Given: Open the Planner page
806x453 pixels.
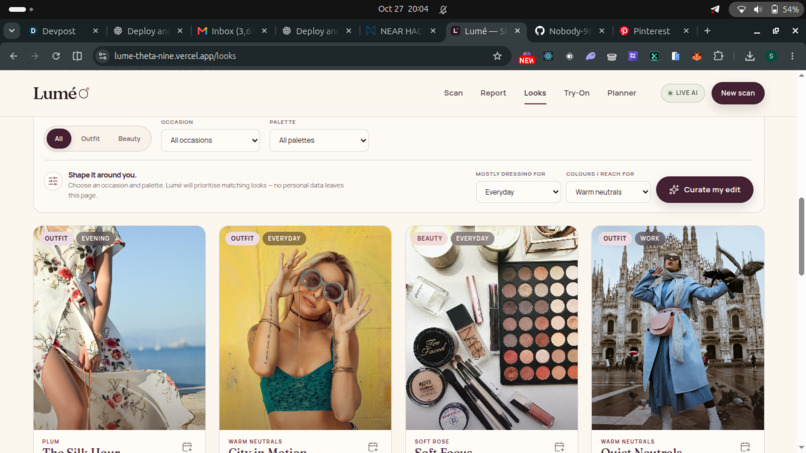Looking at the screenshot, I should pyautogui.click(x=621, y=93).
